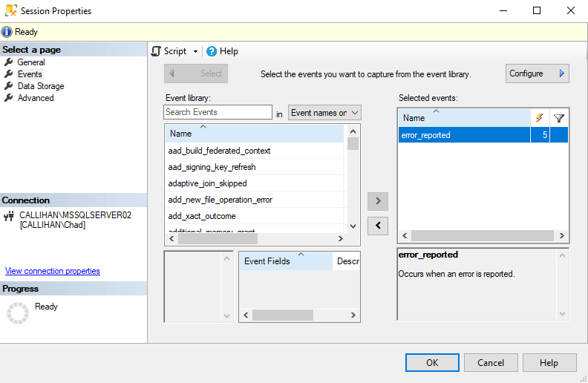Click the Script toolbar icon
The image size is (588, 383).
coord(156,51)
